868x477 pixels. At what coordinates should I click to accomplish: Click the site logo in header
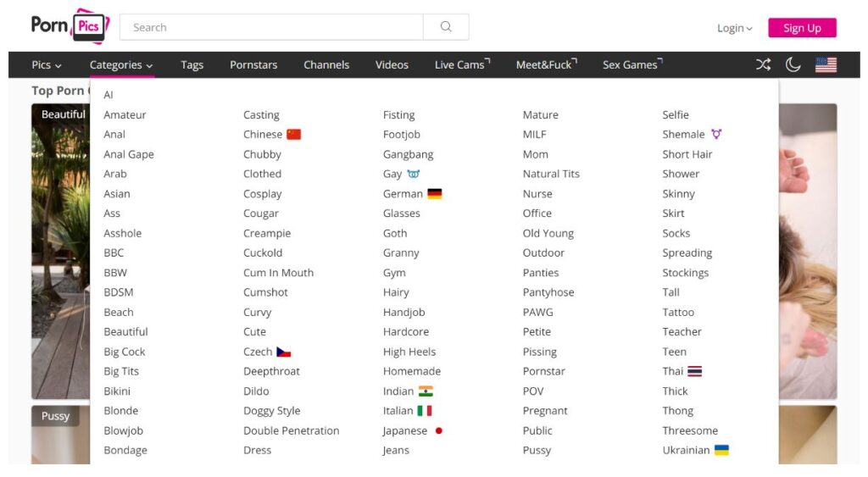(x=70, y=26)
